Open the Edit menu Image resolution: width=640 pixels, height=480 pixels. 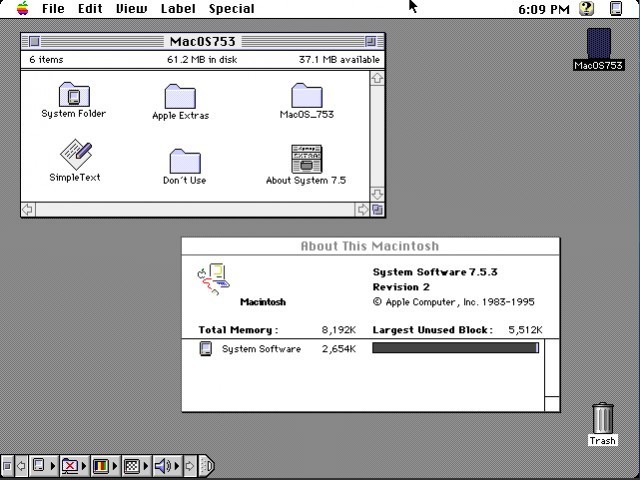click(90, 9)
